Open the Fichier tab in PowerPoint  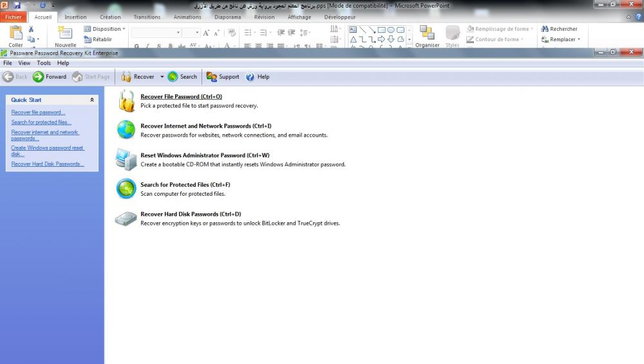[13, 17]
